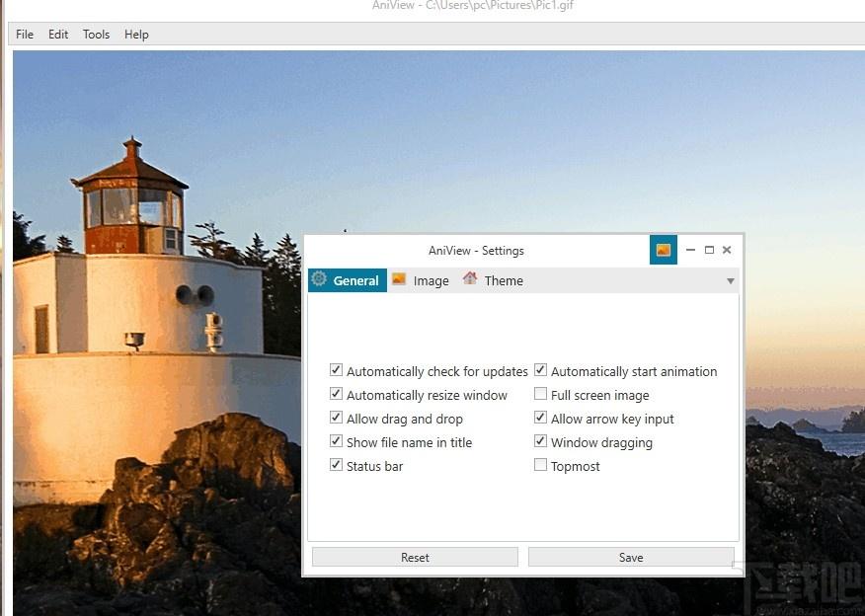Click the Reset button

coord(415,557)
